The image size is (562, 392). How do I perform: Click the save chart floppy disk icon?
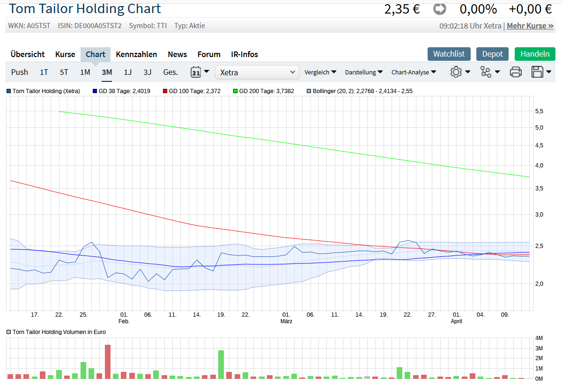pyautogui.click(x=538, y=72)
